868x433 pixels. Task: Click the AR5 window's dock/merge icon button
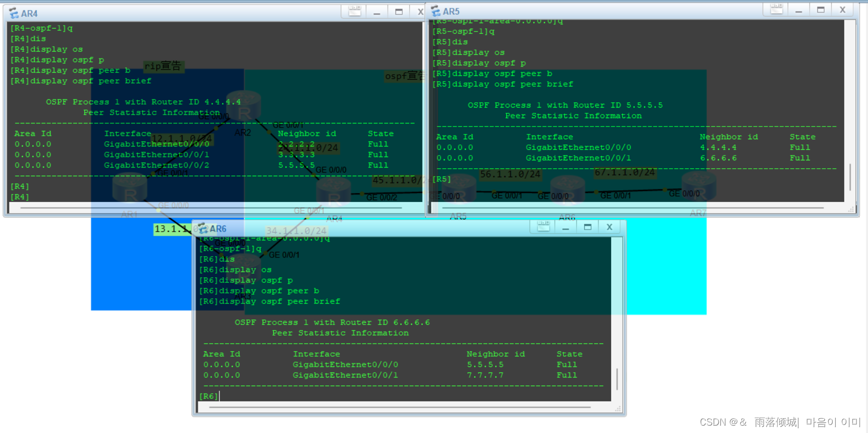[x=777, y=9]
